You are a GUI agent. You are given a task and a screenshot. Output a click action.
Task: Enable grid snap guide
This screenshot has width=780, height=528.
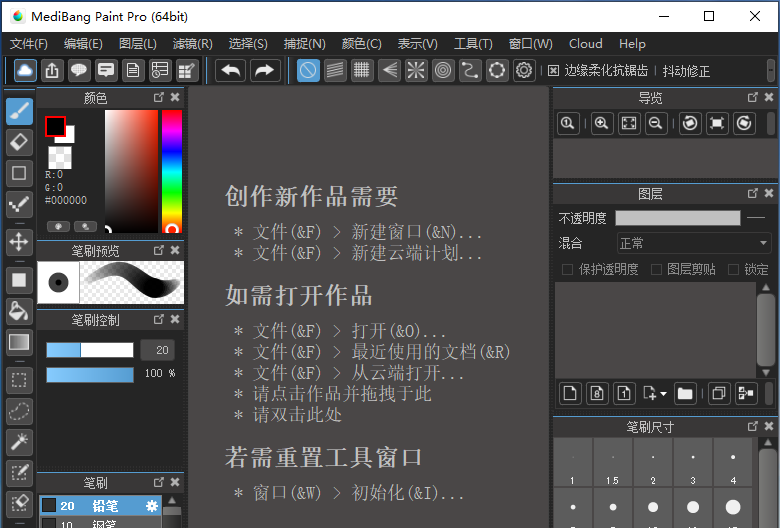(x=362, y=70)
